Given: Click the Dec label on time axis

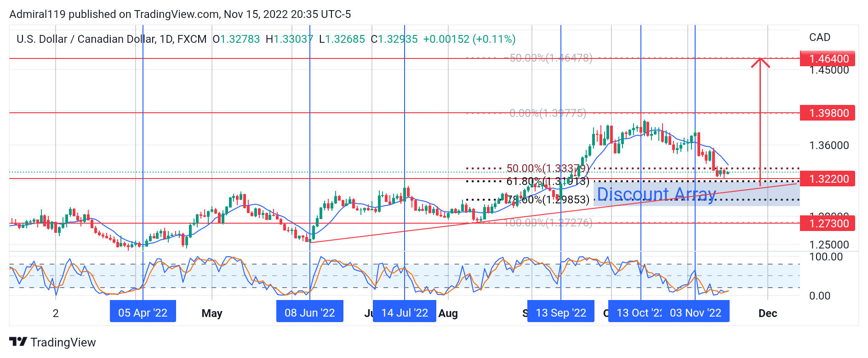Looking at the screenshot, I should point(768,313).
